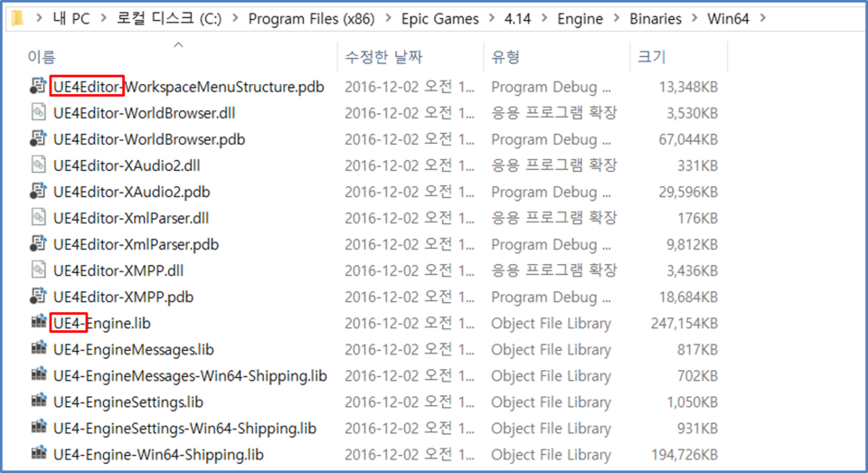Select the library icon of UE4-Engine.lib

coord(39,321)
